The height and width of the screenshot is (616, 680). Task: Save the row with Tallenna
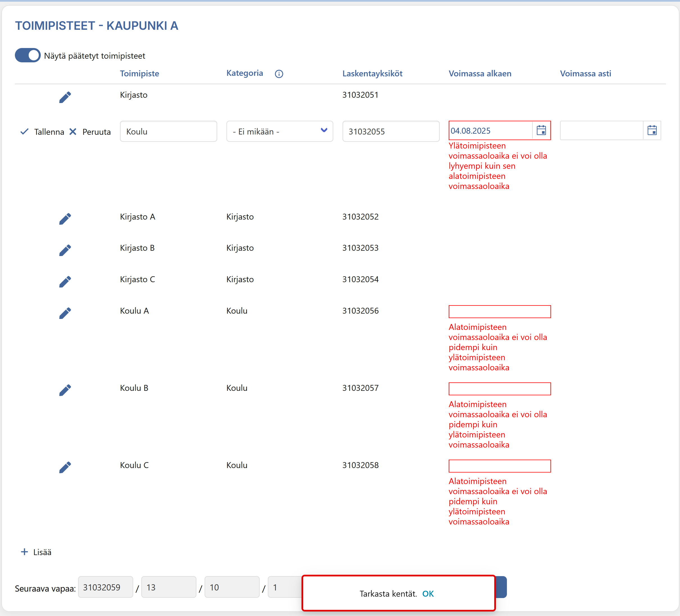click(x=42, y=132)
